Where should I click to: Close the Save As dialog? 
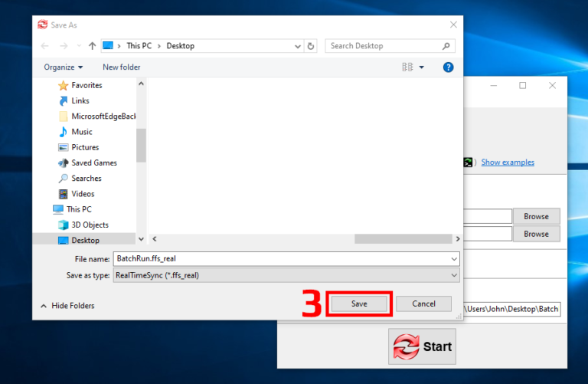click(453, 25)
